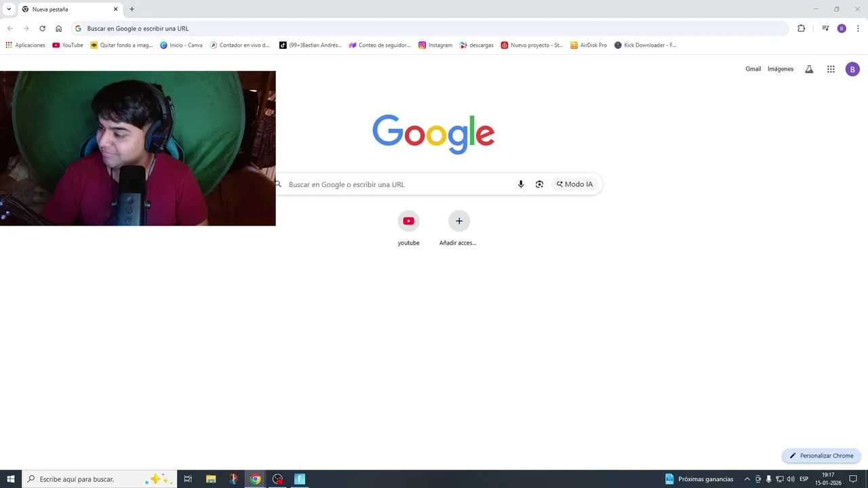Open the Google apps grid
This screenshot has height=488, width=868.
[x=831, y=69]
